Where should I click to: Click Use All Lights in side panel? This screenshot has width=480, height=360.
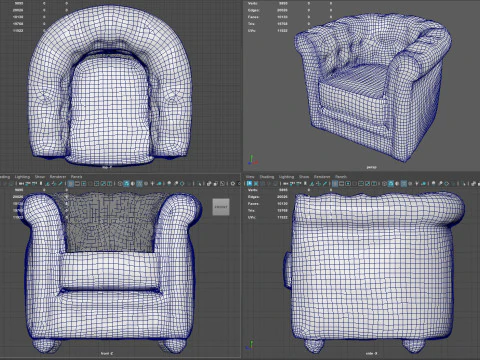[x=417, y=184]
